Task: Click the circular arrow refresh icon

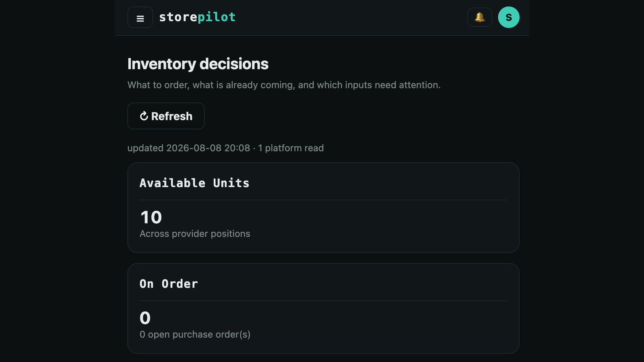Action: coord(144,116)
